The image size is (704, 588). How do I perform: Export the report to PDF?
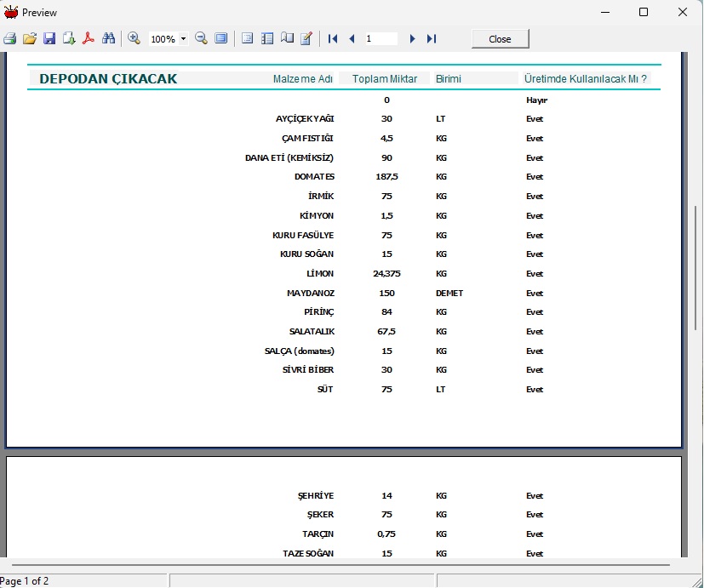pos(89,39)
